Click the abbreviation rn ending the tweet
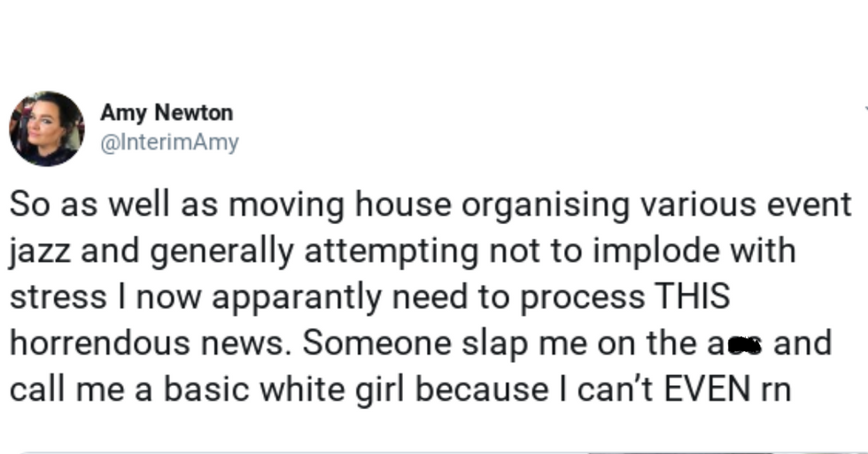The height and width of the screenshot is (454, 868). 776,391
